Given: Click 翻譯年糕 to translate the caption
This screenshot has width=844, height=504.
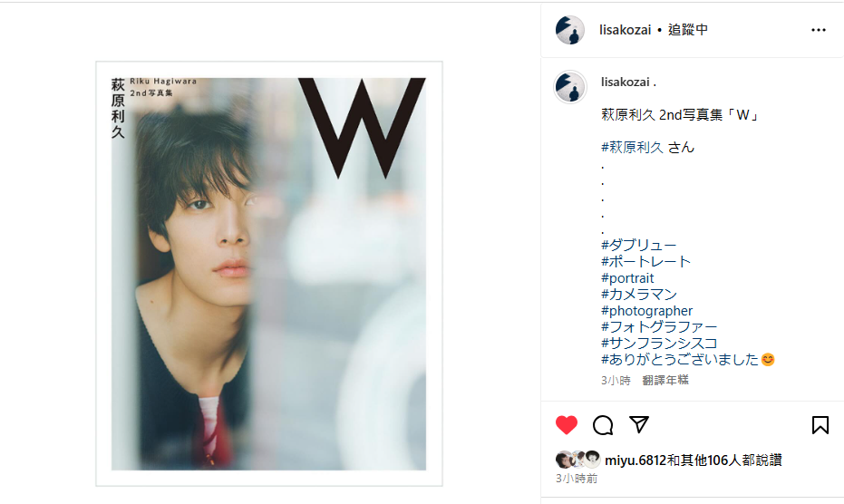Looking at the screenshot, I should 665,380.
